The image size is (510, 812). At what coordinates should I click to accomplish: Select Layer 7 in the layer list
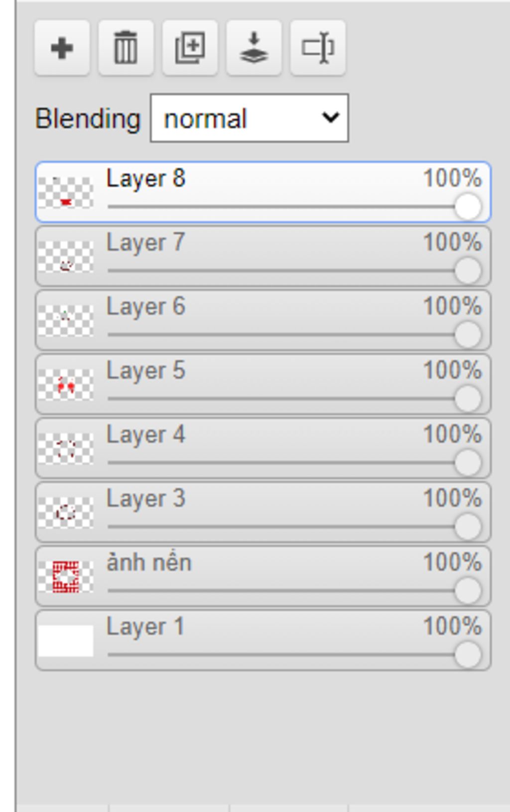click(x=263, y=256)
